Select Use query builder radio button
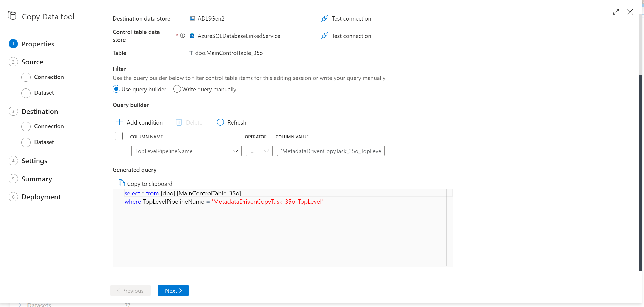 click(x=116, y=89)
